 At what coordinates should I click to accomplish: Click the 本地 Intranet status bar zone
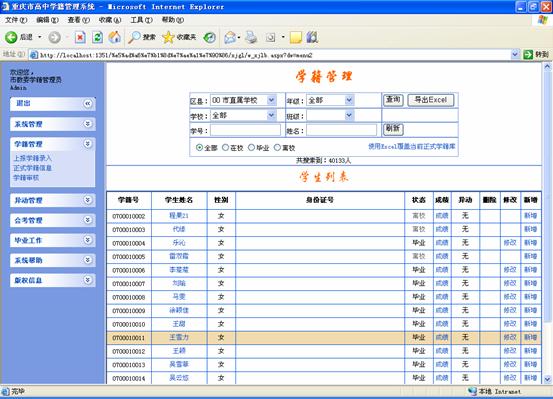coord(494,391)
